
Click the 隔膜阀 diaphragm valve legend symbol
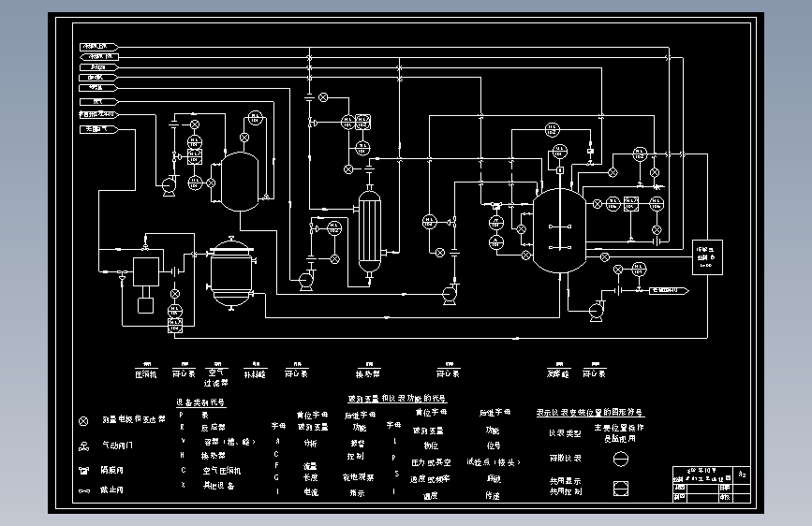84,470
